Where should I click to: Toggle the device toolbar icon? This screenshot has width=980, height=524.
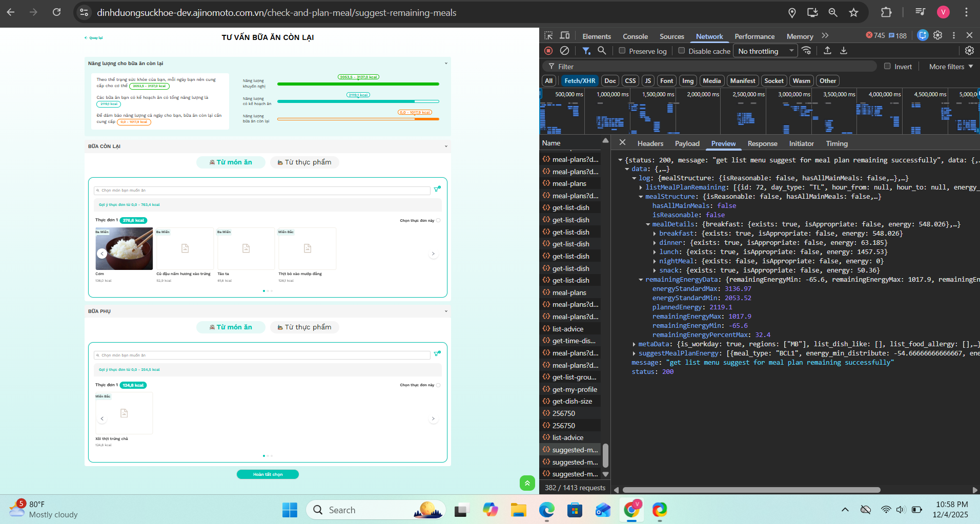565,36
